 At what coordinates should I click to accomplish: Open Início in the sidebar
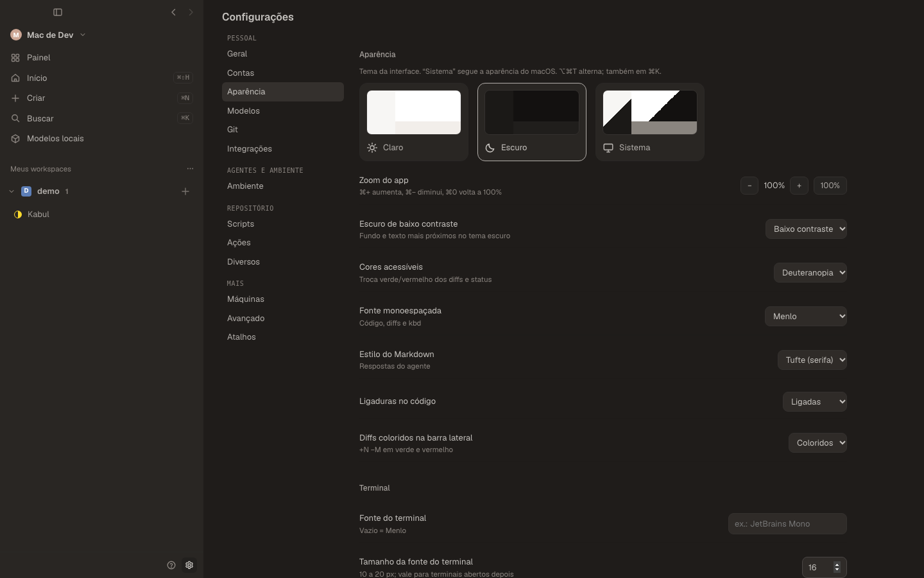pyautogui.click(x=101, y=78)
